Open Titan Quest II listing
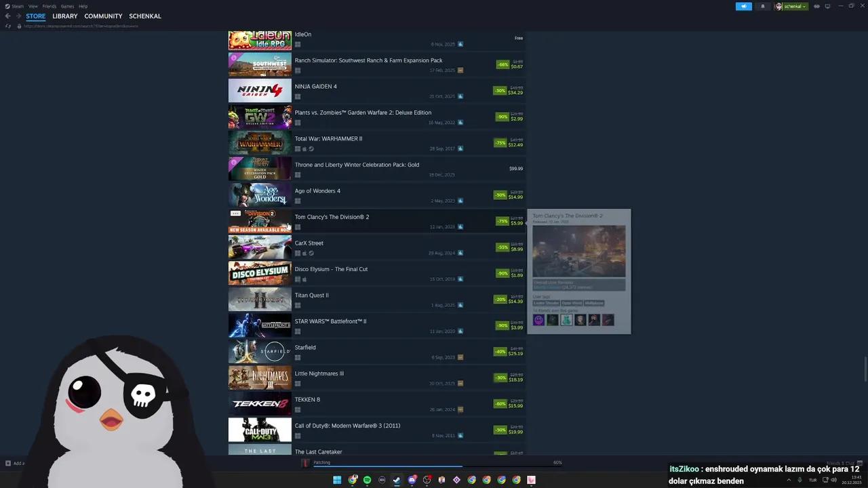 pyautogui.click(x=376, y=300)
